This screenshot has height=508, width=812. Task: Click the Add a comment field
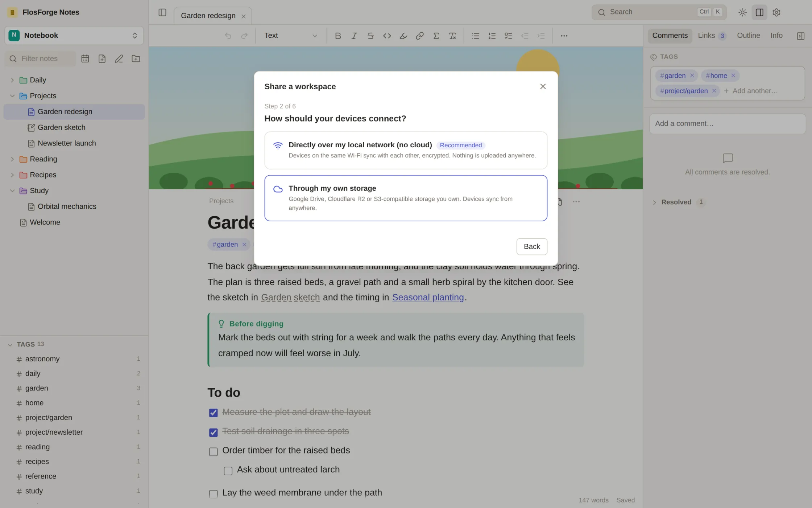pyautogui.click(x=727, y=124)
